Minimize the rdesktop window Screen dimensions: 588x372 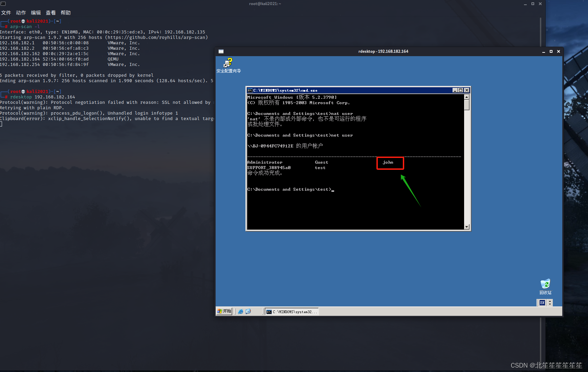[544, 51]
